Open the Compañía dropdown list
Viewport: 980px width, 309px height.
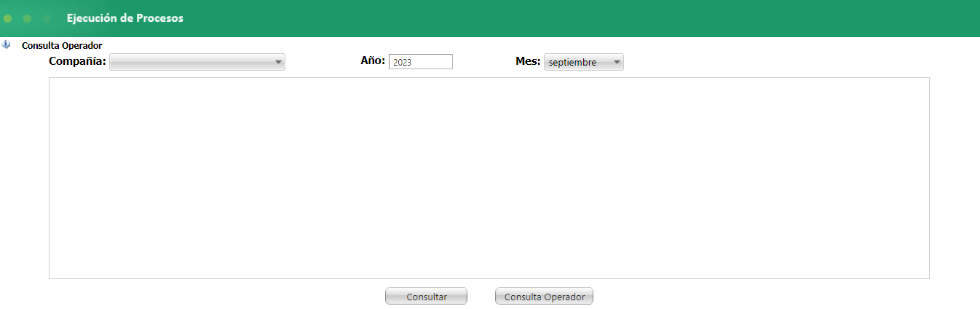click(x=197, y=62)
